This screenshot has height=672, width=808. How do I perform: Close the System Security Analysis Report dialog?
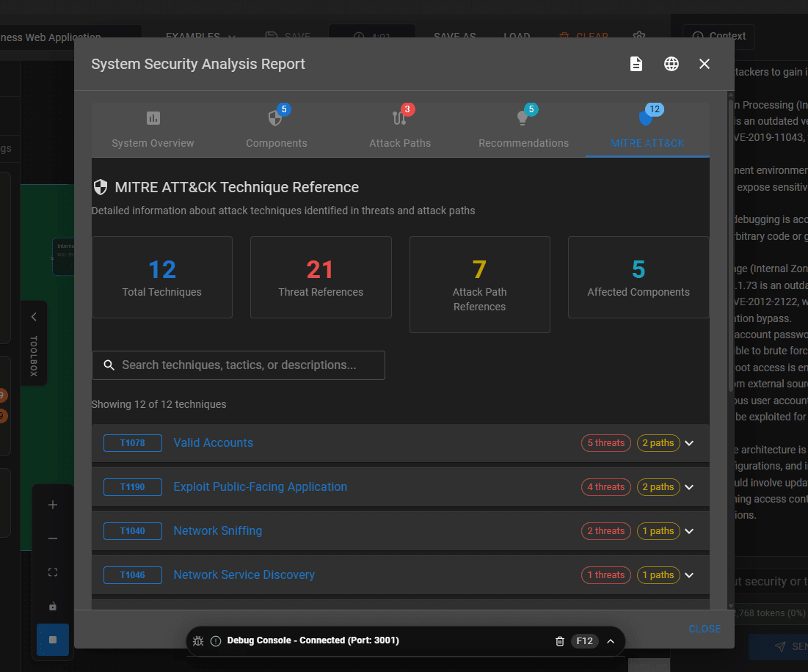[x=705, y=64]
